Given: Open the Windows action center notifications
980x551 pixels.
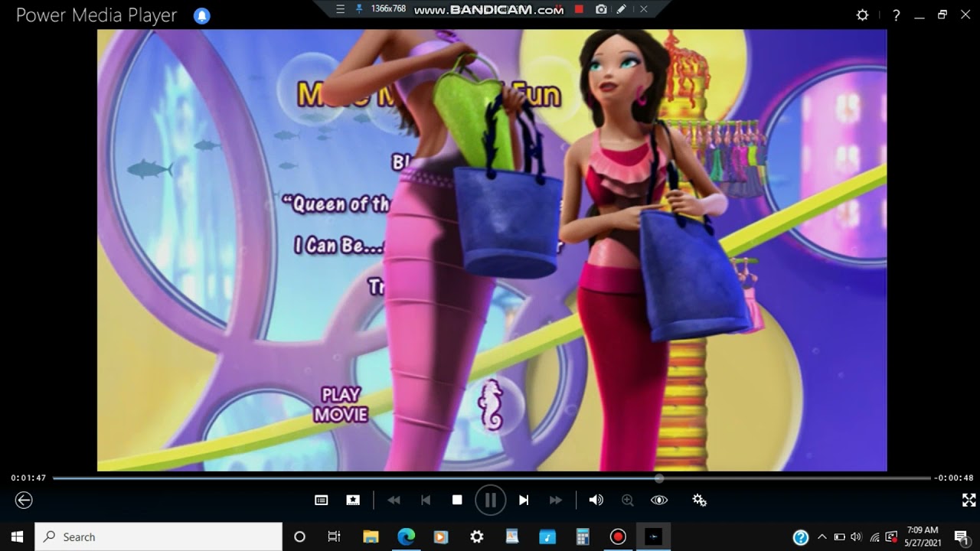Looking at the screenshot, I should pos(962,537).
